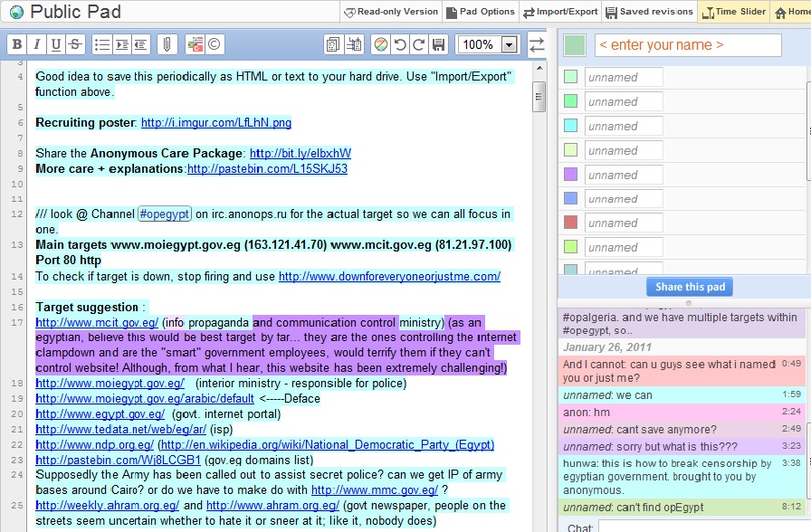Click the red user color swatch
Screen dimensions: 811x532
(x=570, y=223)
